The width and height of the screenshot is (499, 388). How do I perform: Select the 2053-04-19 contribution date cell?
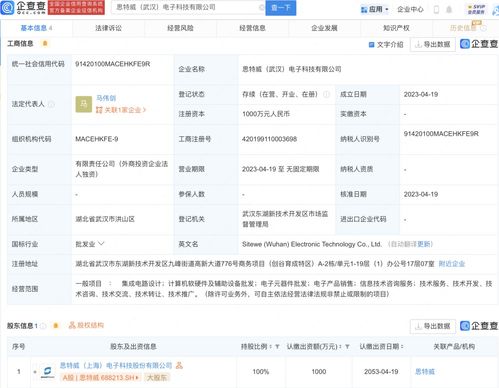tap(381, 372)
